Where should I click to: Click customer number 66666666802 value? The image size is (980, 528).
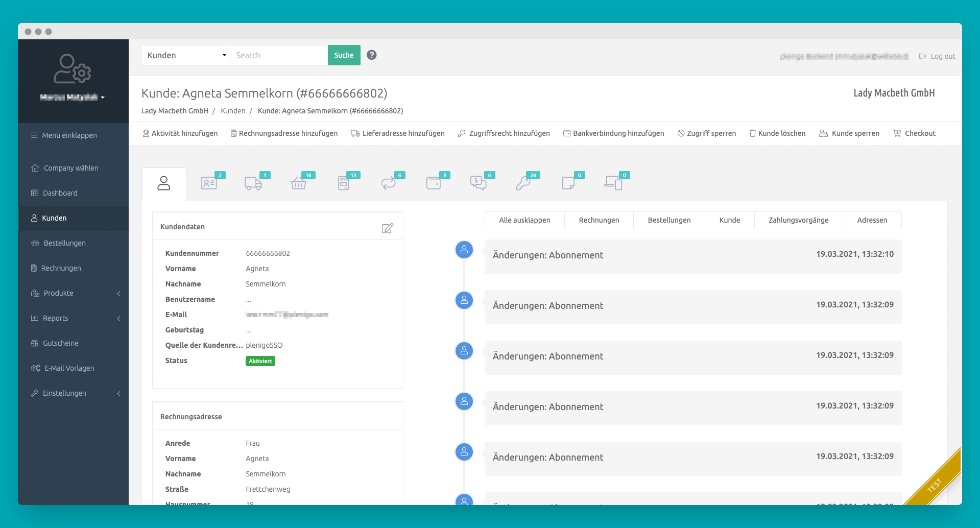[268, 253]
